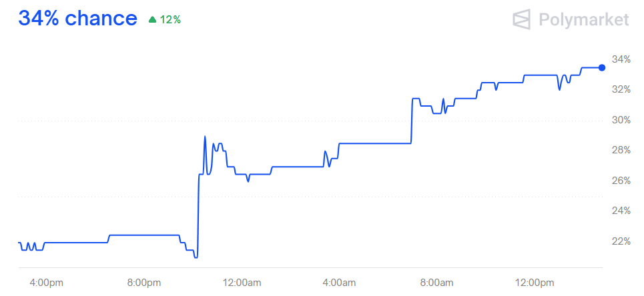Click the 30% y-axis label

tap(621, 120)
